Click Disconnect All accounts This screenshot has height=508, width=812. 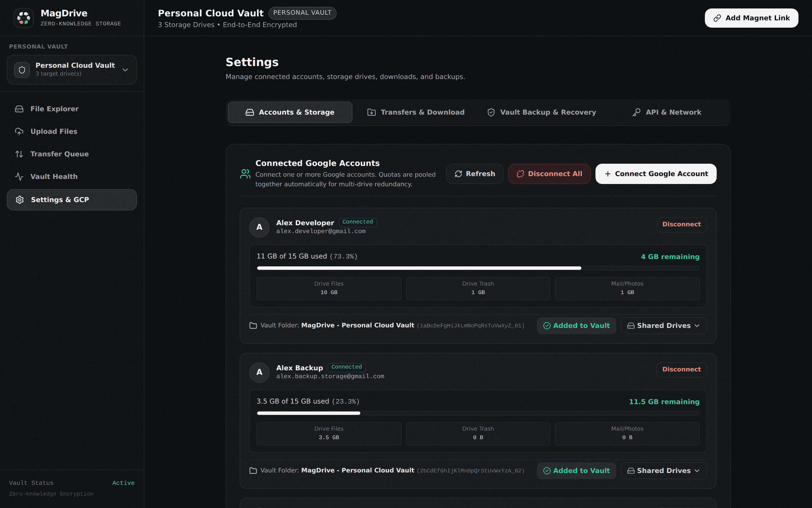pos(549,174)
